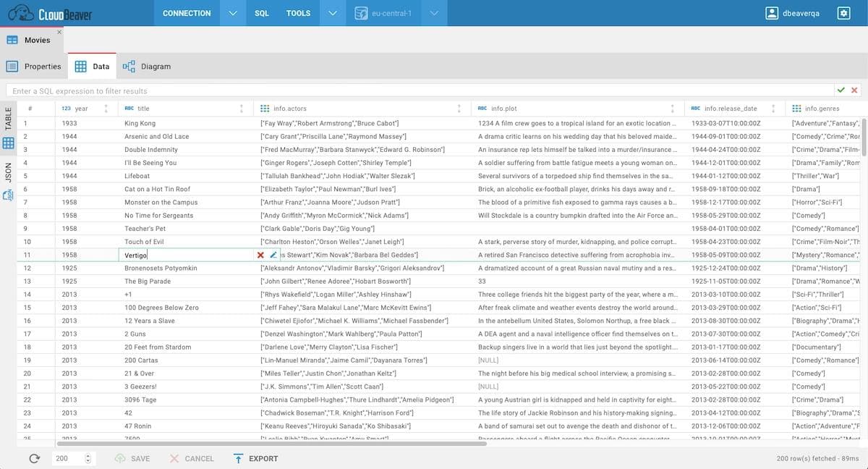Image resolution: width=868 pixels, height=469 pixels.
Task: Apply the filter with the green checkmark
Action: (841, 90)
